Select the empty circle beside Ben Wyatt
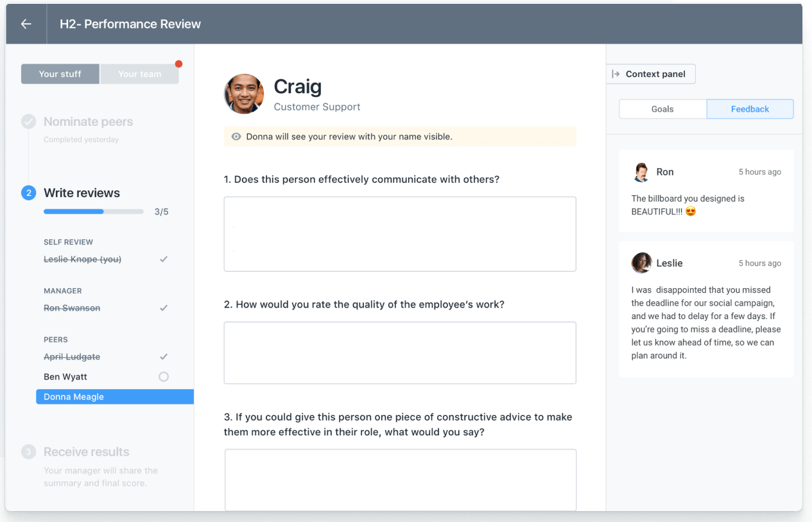Screen dimensions: 812x522 pyautogui.click(x=164, y=377)
